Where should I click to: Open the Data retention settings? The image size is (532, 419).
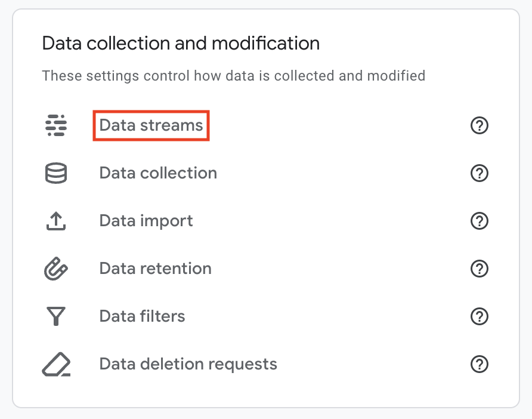pyautogui.click(x=155, y=269)
